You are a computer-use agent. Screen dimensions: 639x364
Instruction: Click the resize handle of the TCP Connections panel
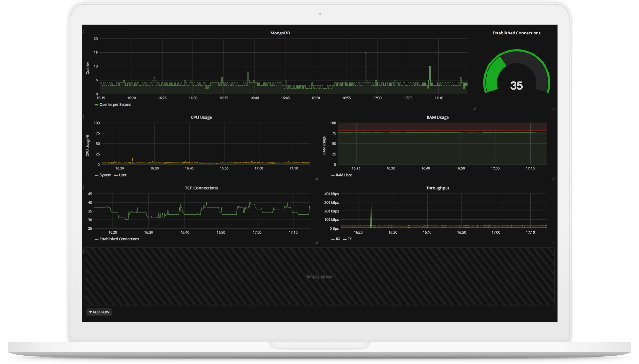click(x=316, y=243)
